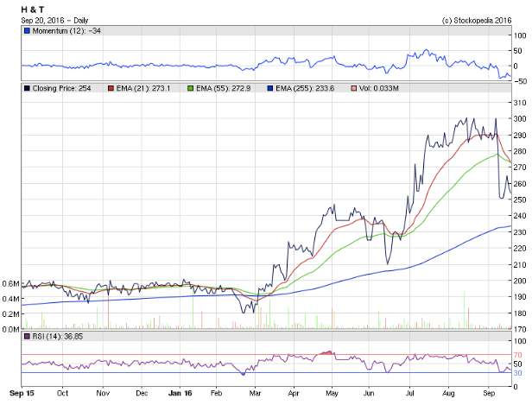Click the 'Oct' x-axis label
This screenshot has width=532, height=405.
62,393
